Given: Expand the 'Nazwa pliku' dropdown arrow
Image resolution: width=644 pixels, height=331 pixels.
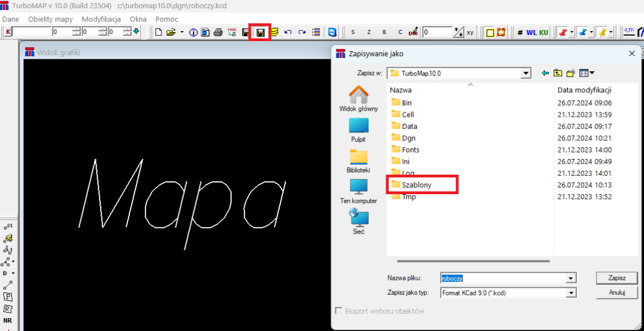Looking at the screenshot, I should click(570, 278).
